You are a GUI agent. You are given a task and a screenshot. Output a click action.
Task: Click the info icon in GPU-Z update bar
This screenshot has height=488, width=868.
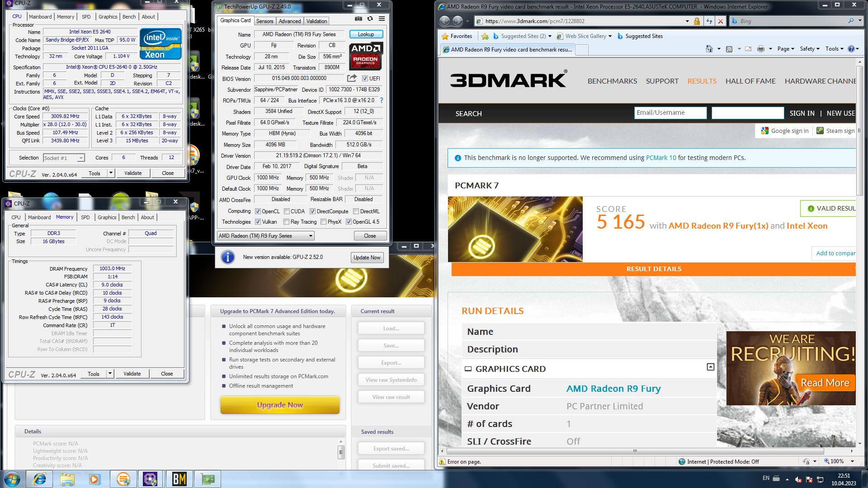228,257
